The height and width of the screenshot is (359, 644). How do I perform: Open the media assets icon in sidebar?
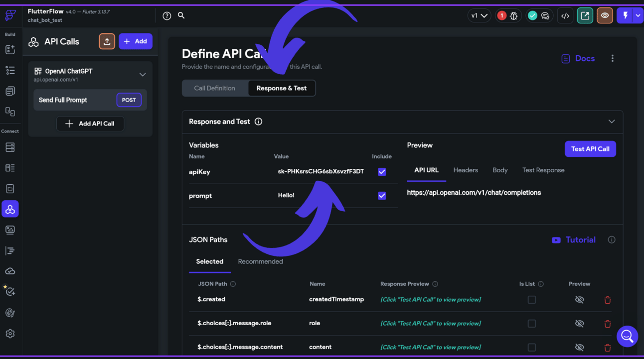point(10,230)
